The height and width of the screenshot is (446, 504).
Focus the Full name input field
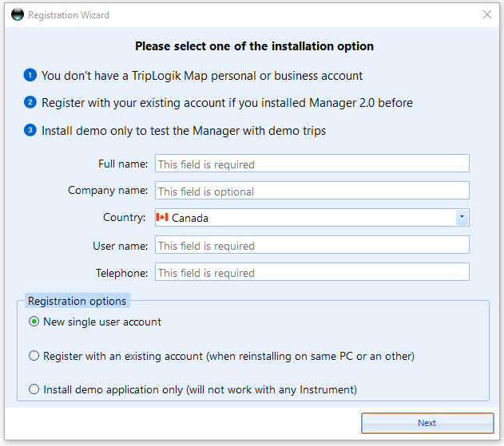tap(312, 164)
